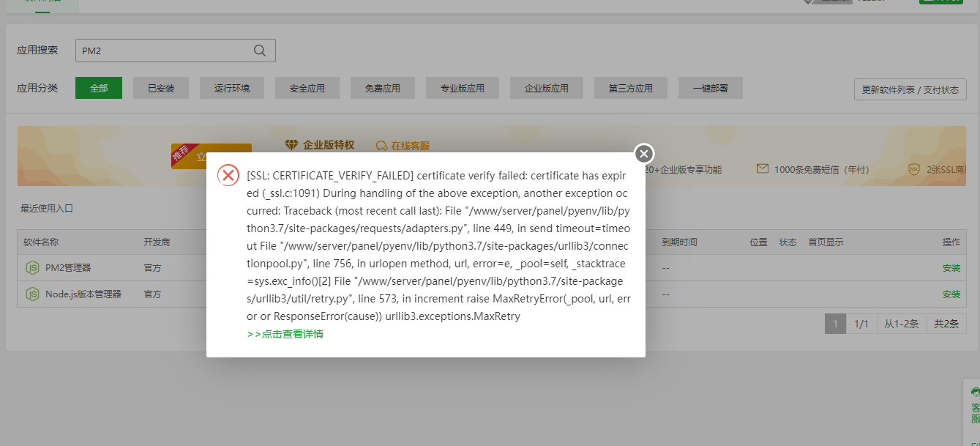This screenshot has width=980, height=446.
Task: Click the 位置 column header
Action: tap(758, 242)
